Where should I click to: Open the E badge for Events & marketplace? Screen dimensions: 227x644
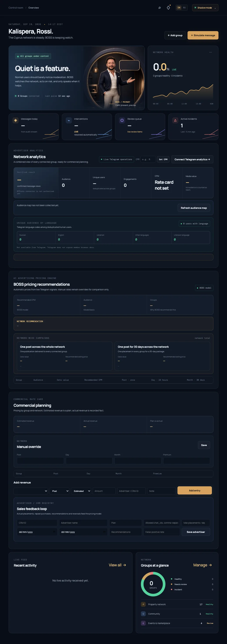[143, 623]
